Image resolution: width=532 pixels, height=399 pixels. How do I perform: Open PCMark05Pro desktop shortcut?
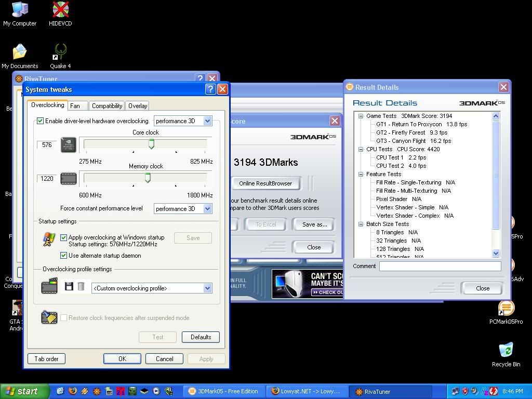(506, 308)
